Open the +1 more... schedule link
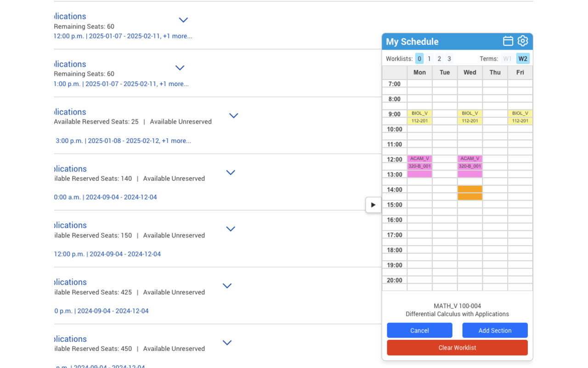The width and height of the screenshot is (588, 368). 178,36
